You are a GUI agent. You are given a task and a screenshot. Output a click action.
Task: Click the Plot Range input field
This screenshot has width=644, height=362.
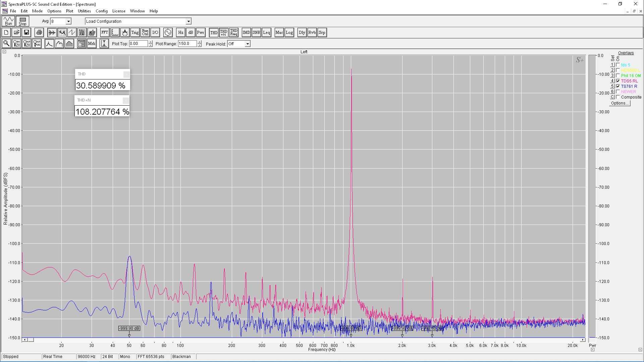[187, 44]
